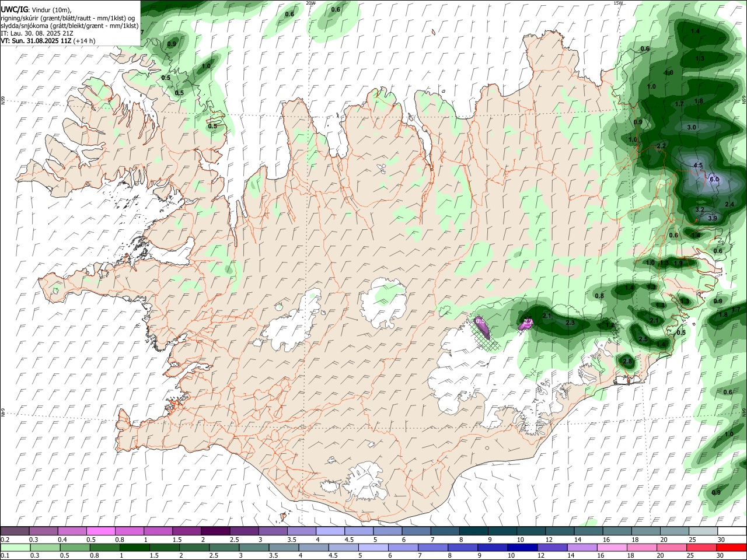Viewport: 747px width, 560px height.
Task: Click the 0.2 label at the start of the upper legend
Action: pyautogui.click(x=4, y=540)
